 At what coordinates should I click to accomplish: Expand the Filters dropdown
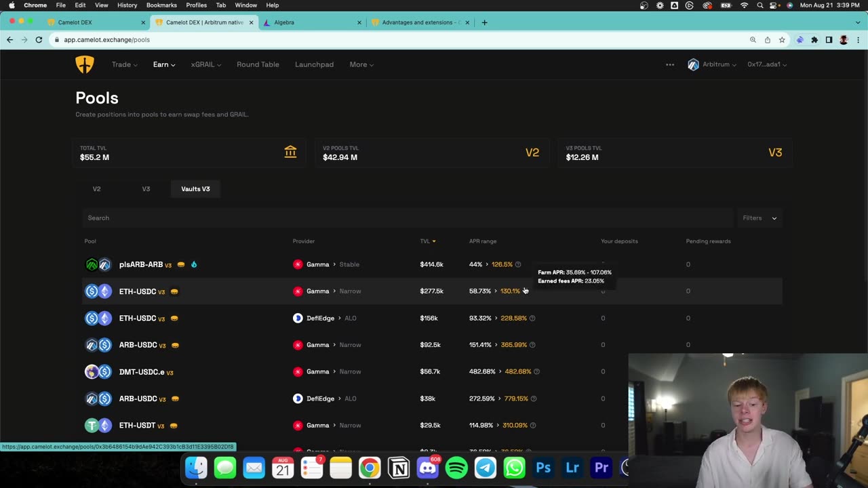tap(759, 218)
